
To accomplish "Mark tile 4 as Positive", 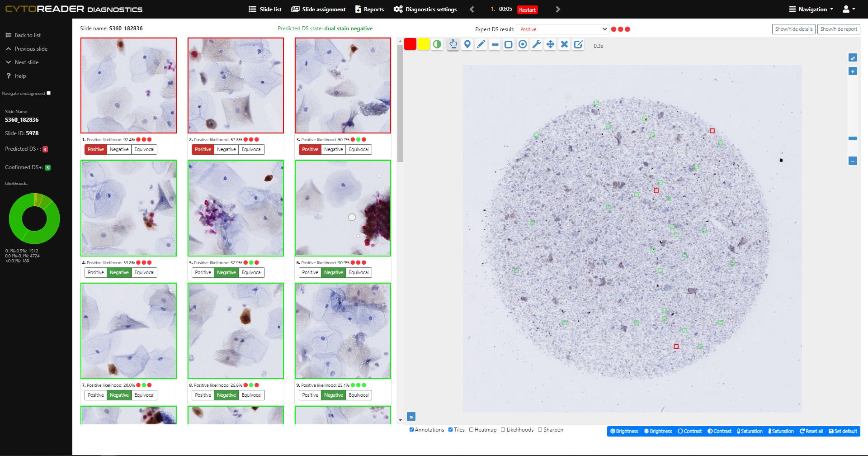I will [x=96, y=273].
